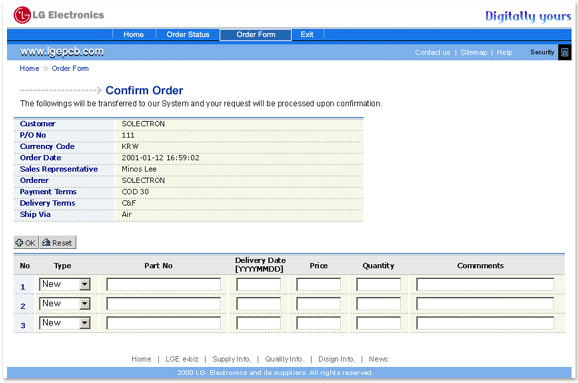Click Order Form breadcrumb link

point(70,69)
